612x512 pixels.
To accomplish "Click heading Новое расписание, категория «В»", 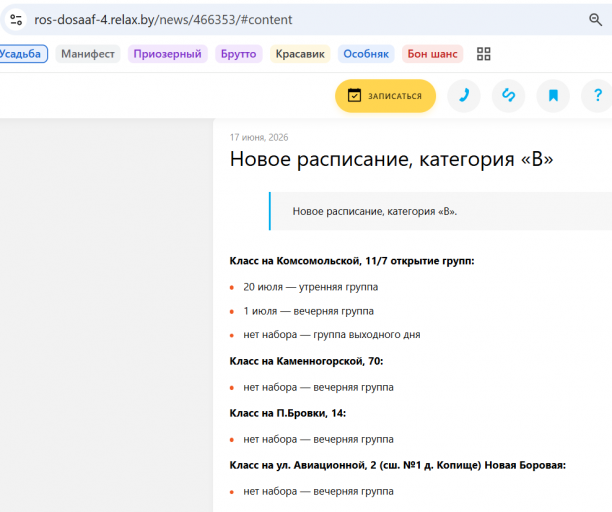I will (391, 159).
